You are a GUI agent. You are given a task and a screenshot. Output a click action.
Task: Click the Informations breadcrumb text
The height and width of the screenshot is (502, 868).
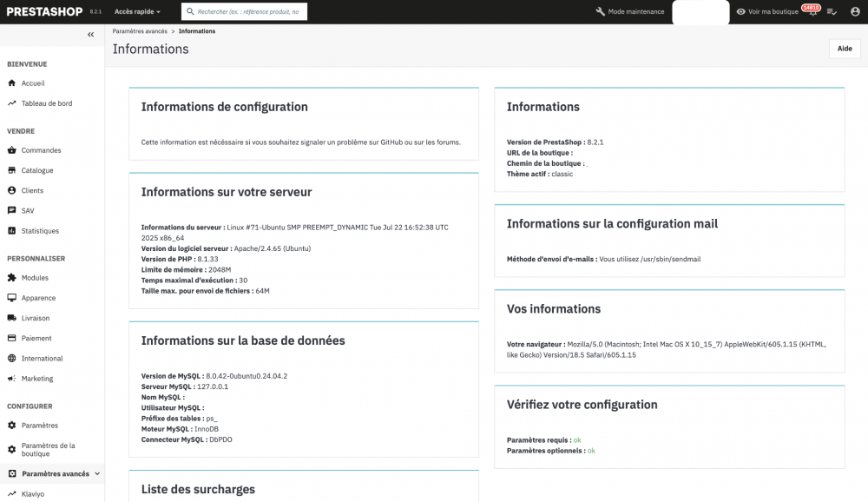point(196,31)
